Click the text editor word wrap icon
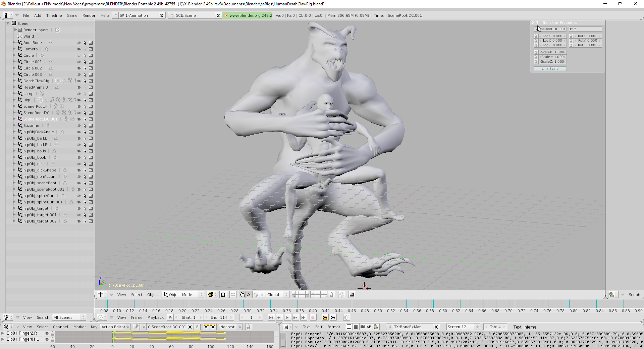 tap(363, 327)
